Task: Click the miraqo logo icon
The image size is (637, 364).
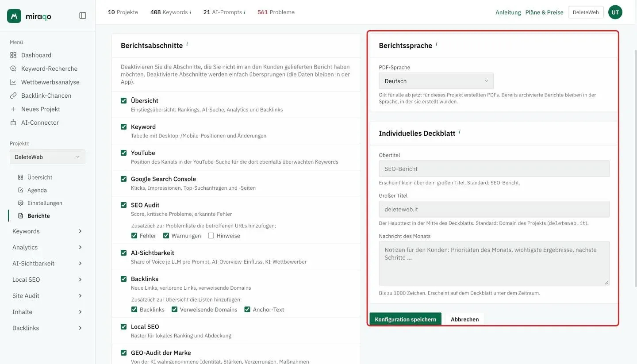Action: [x=14, y=16]
